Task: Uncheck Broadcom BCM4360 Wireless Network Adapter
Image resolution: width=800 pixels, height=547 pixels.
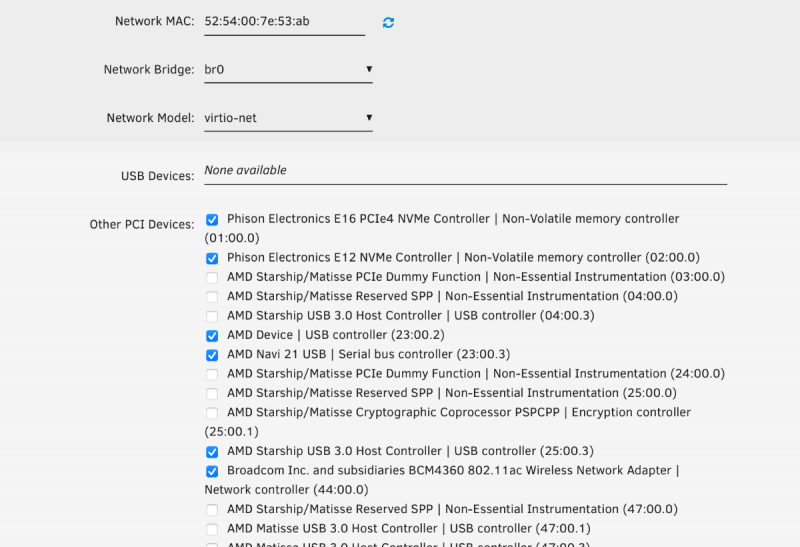Action: 212,471
